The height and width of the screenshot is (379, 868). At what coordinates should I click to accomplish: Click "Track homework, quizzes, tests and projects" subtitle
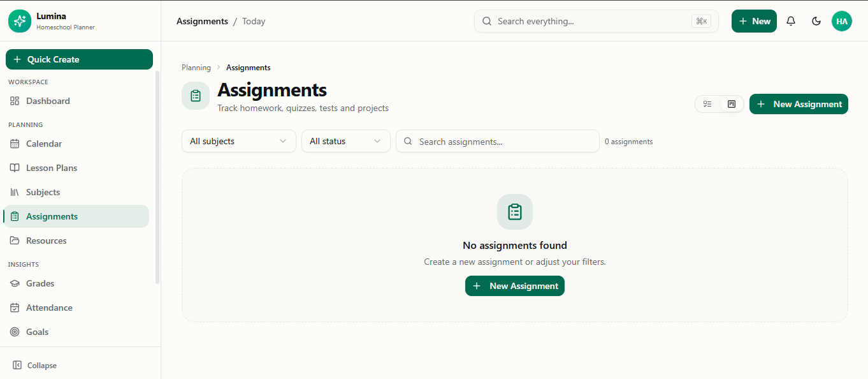(303, 108)
